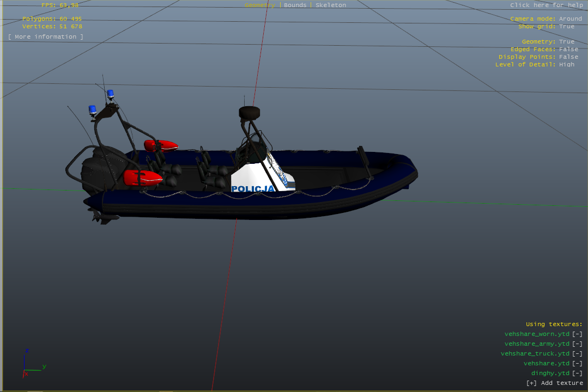Enable the Display Points option
The image size is (588, 392).
(x=568, y=57)
